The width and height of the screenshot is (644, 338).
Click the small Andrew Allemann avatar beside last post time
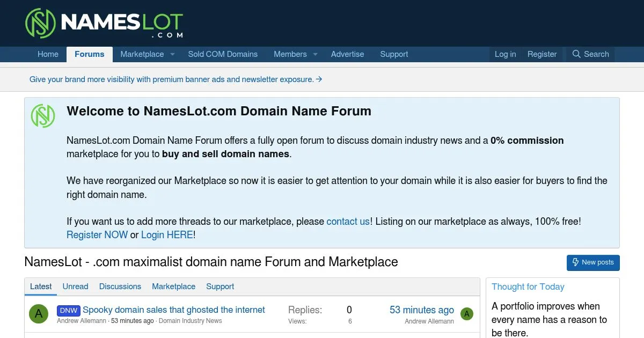[x=467, y=314]
